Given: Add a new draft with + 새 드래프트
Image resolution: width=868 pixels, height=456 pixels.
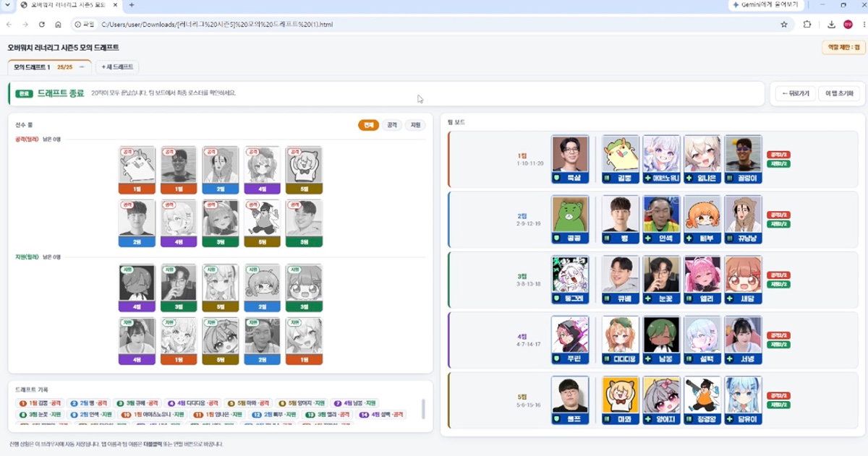Looking at the screenshot, I should click(x=117, y=67).
